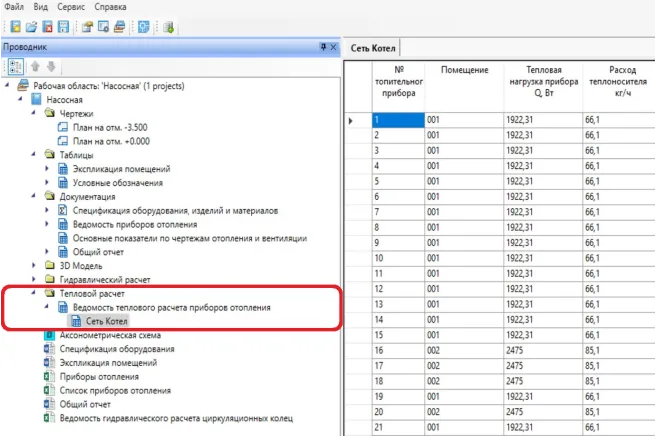
Task: Pin the Проводник panel
Action: [322, 47]
